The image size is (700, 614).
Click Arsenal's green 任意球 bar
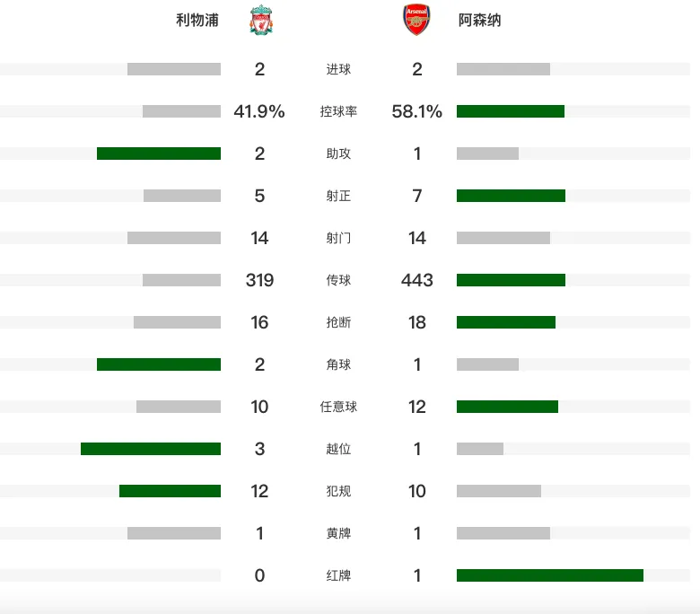click(507, 407)
